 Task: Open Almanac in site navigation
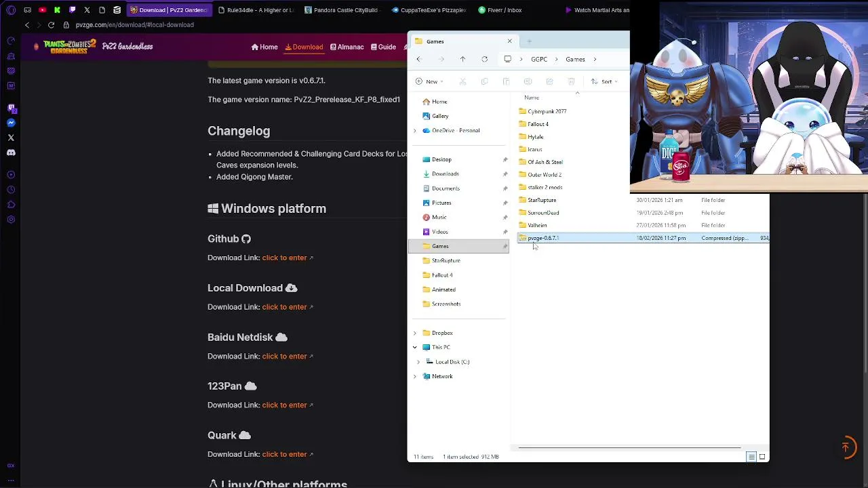(347, 47)
